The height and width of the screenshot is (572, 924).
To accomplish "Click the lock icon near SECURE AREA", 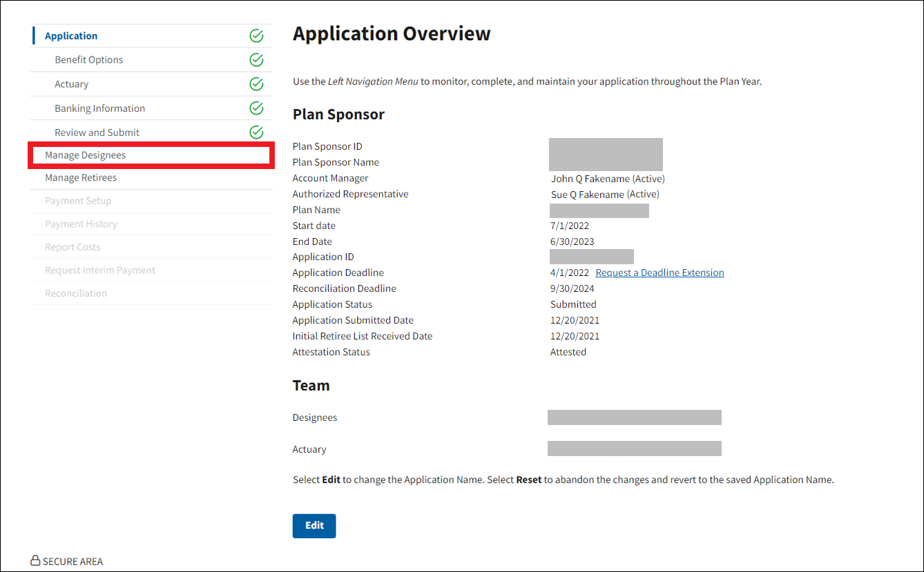I will 35,561.
